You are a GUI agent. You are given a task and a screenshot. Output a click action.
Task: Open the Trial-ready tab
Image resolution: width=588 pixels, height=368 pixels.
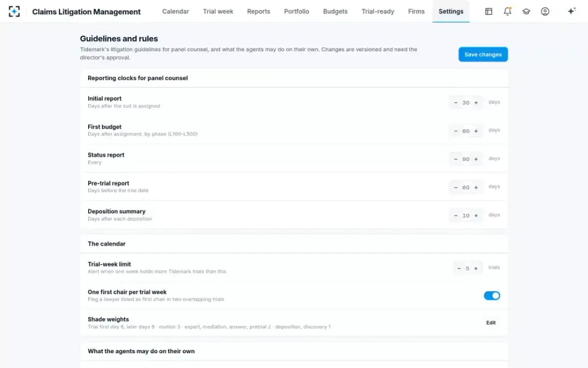click(378, 11)
